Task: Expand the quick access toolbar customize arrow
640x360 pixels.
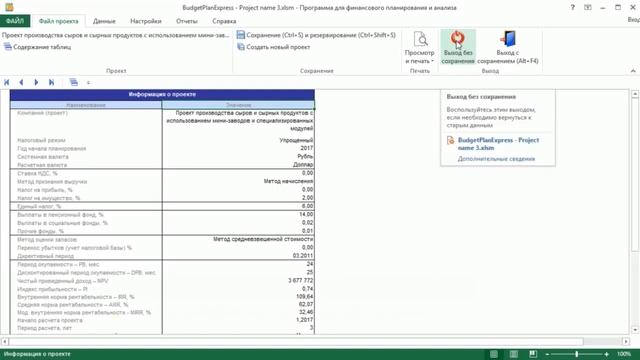Action: [x=88, y=83]
